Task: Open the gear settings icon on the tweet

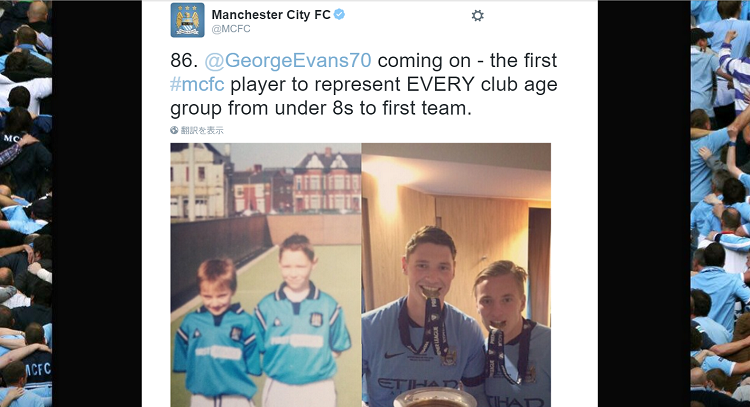Action: 477,16
